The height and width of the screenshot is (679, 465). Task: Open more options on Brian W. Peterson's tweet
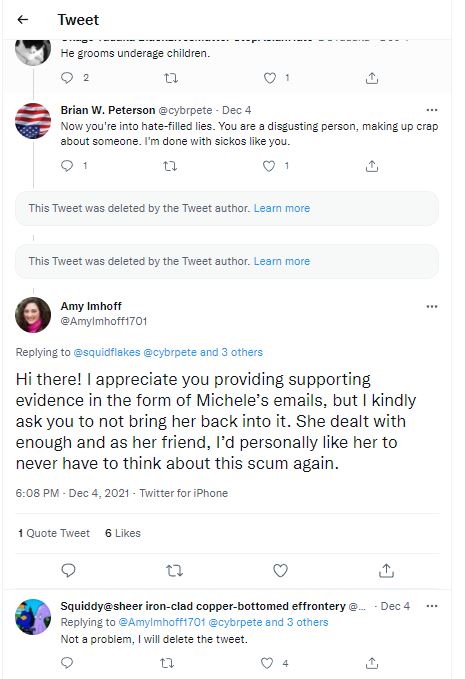(x=432, y=110)
